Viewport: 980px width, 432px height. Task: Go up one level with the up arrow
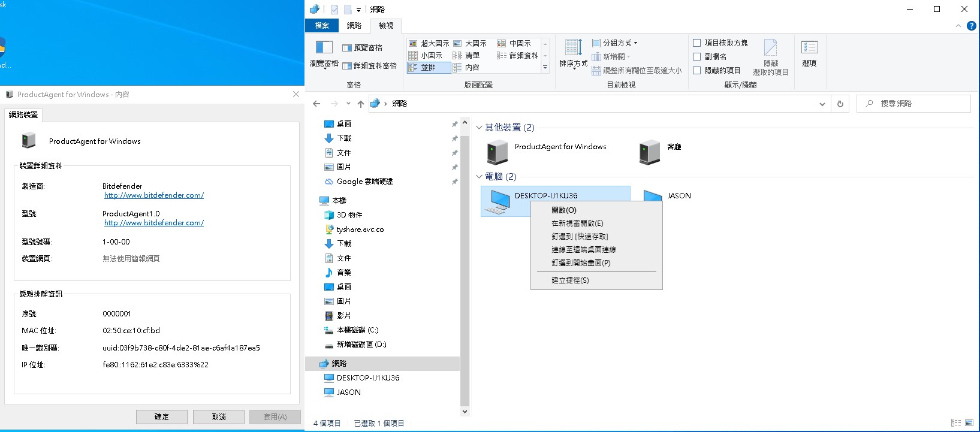tap(360, 104)
